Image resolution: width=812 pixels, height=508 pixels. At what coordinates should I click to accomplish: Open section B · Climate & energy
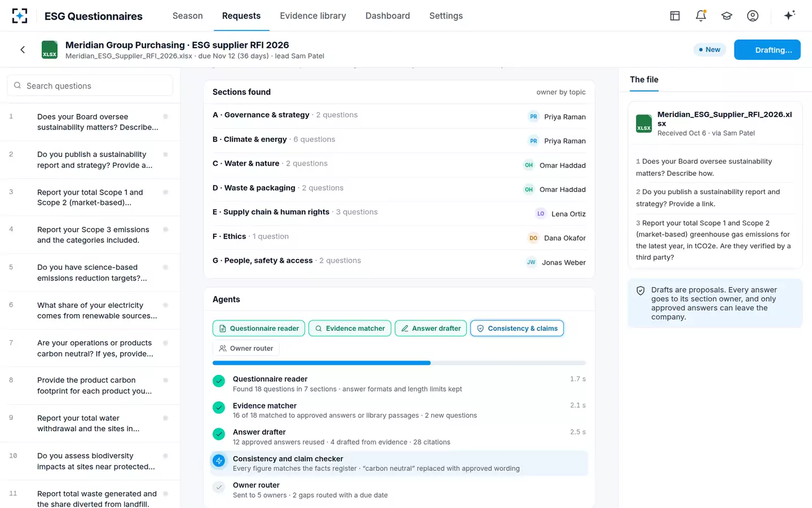(399, 139)
